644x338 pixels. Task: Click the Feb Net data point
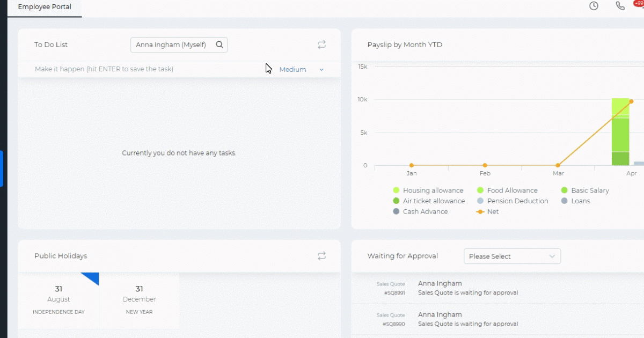point(485,165)
